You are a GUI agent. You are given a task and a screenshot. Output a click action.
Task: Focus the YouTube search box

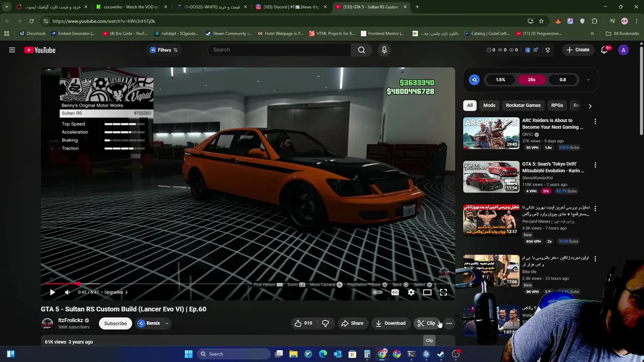click(279, 50)
